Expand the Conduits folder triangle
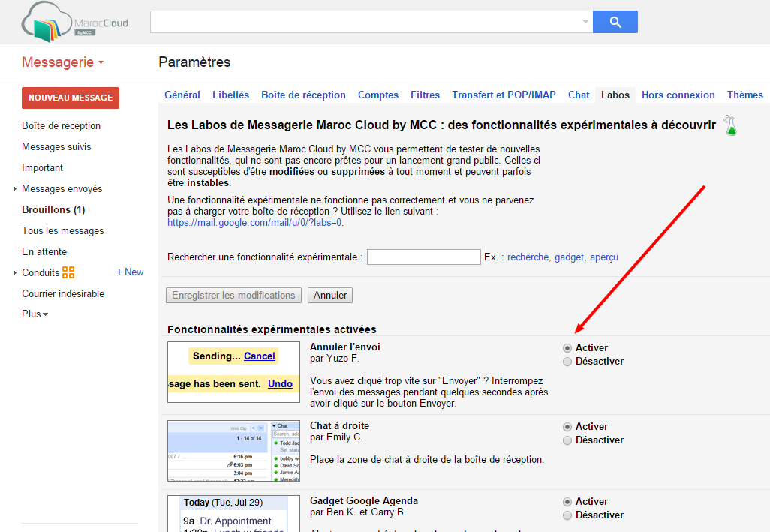 tap(15, 273)
